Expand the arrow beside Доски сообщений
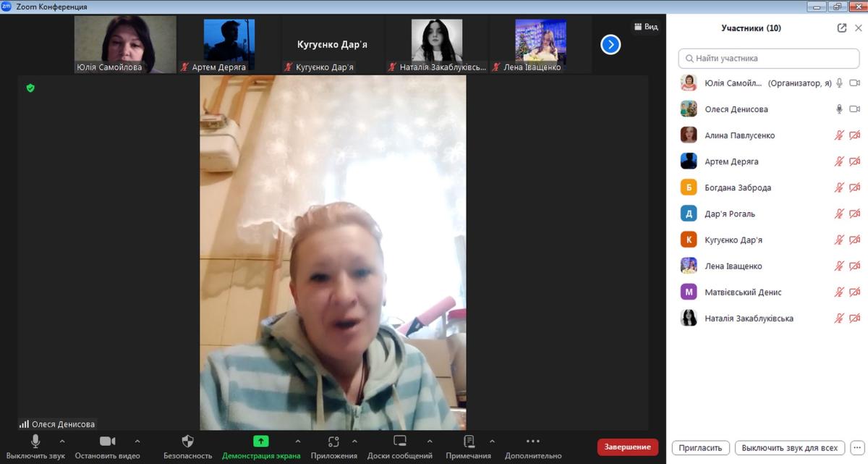868x464 pixels. pos(430,441)
